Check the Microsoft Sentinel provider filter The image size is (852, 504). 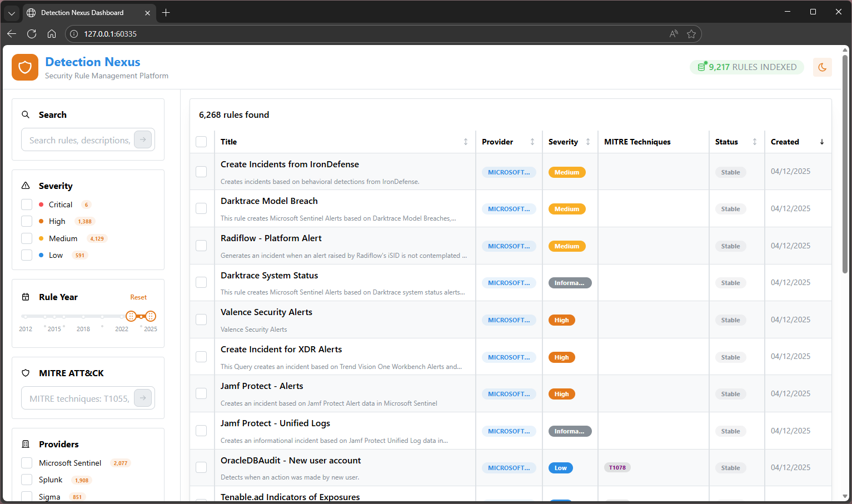click(27, 463)
